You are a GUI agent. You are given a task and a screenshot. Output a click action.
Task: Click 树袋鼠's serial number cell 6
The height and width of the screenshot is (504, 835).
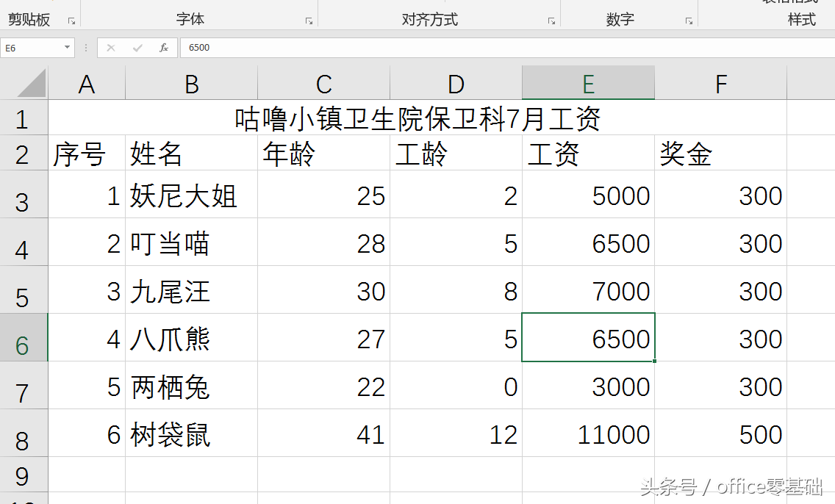point(87,433)
